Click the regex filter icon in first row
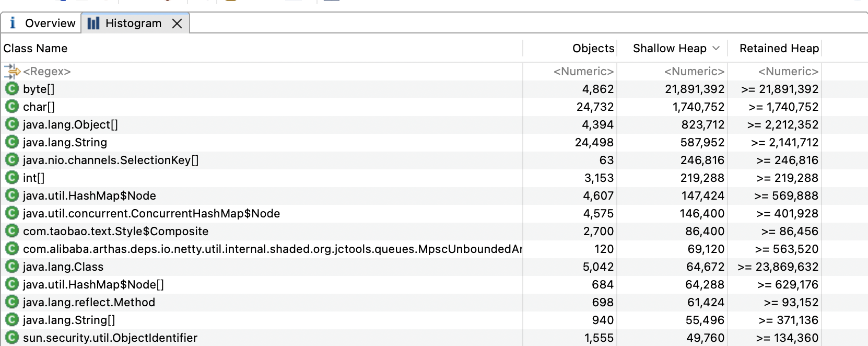 point(11,72)
